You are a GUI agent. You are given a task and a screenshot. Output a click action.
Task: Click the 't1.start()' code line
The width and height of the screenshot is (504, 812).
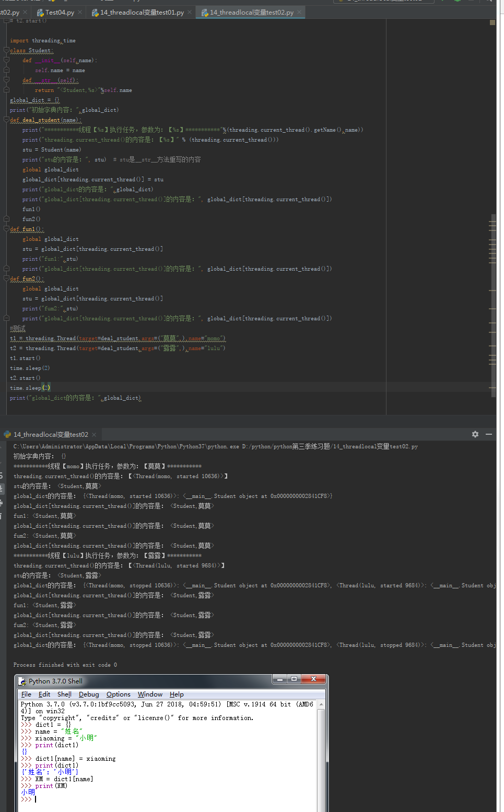click(25, 358)
